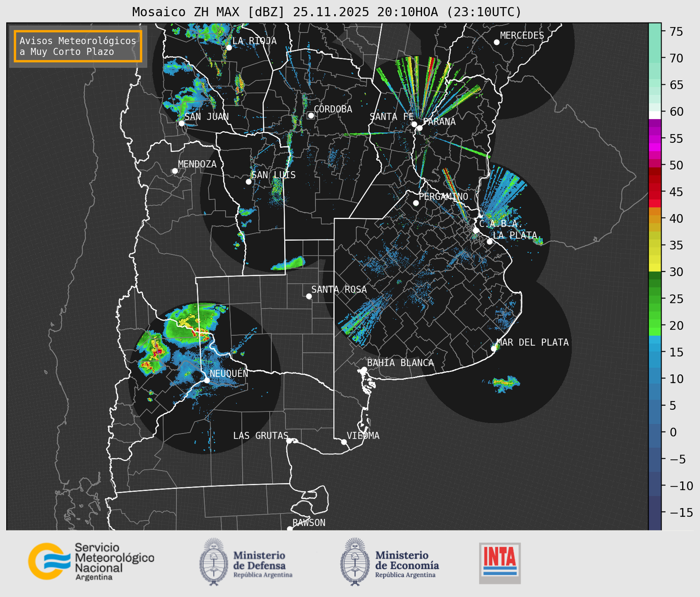Click the MERCEDES label text
Image resolution: width=700 pixels, height=597 pixels.
(522, 36)
